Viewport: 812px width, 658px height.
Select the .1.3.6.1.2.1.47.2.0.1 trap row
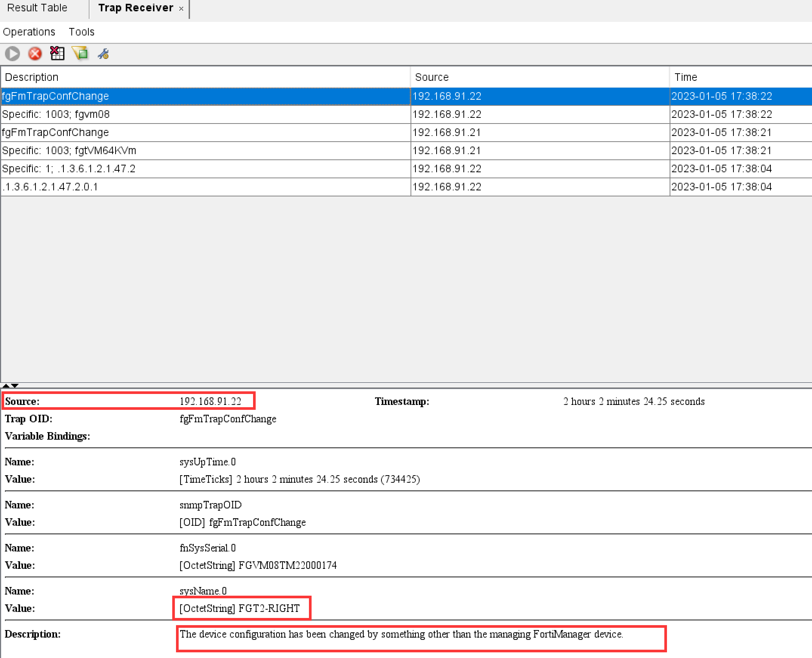50,187
